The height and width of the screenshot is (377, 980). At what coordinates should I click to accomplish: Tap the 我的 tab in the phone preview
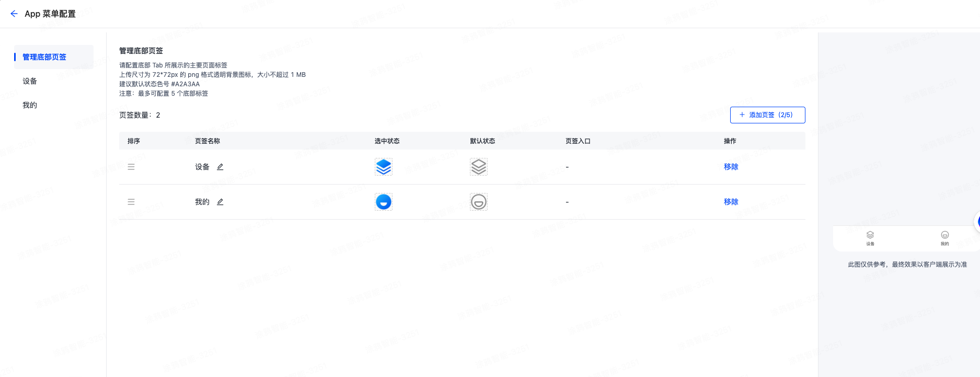coord(944,238)
